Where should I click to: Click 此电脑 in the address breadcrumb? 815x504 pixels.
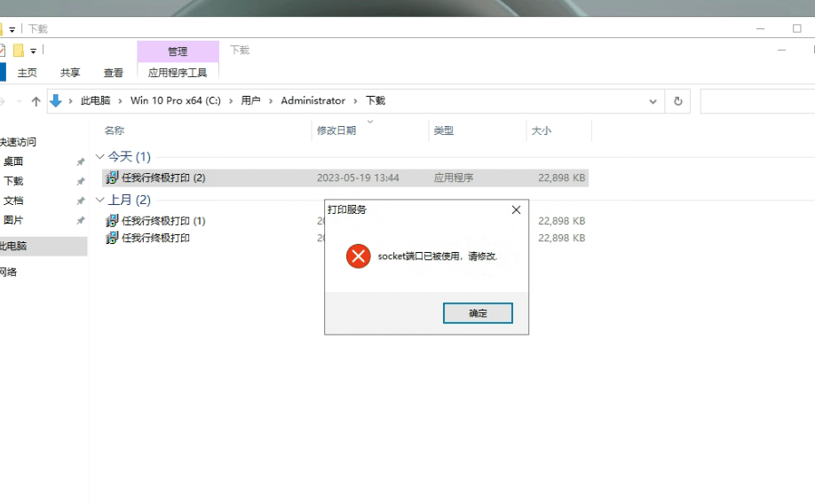[95, 101]
